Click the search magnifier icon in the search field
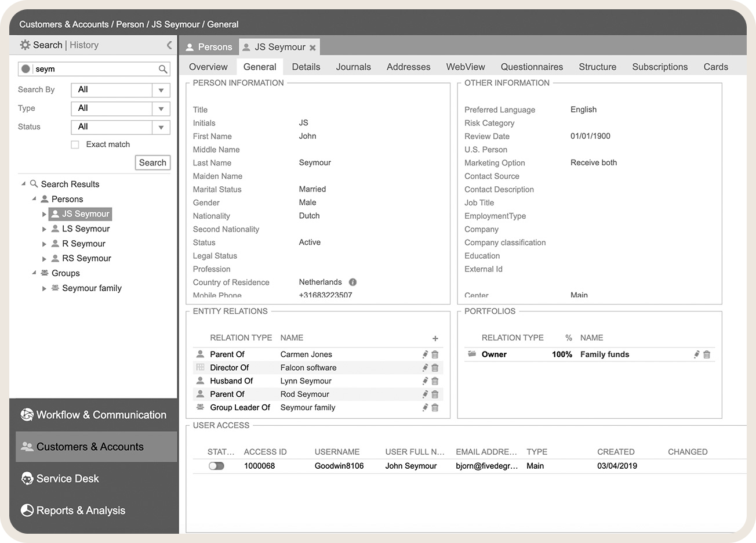 point(163,69)
